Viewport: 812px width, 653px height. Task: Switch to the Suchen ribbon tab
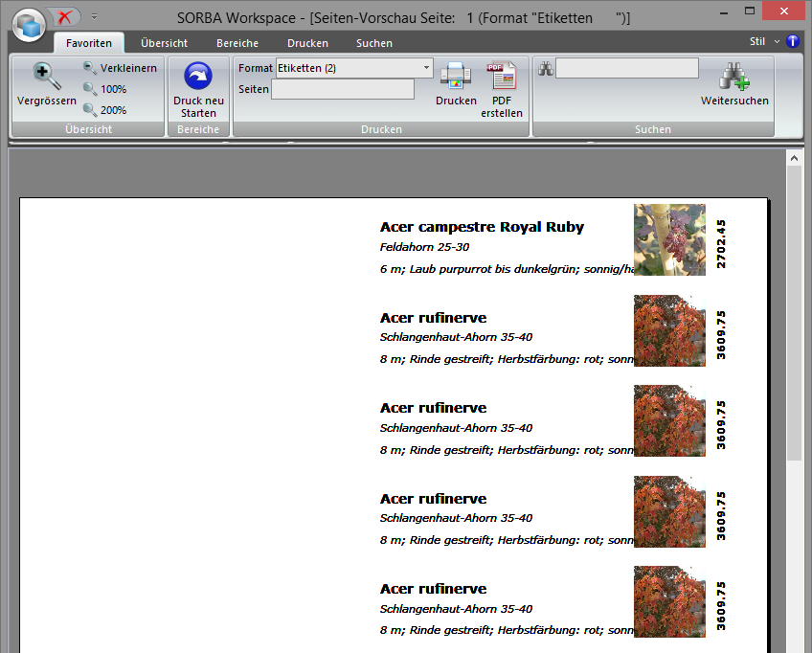point(373,43)
